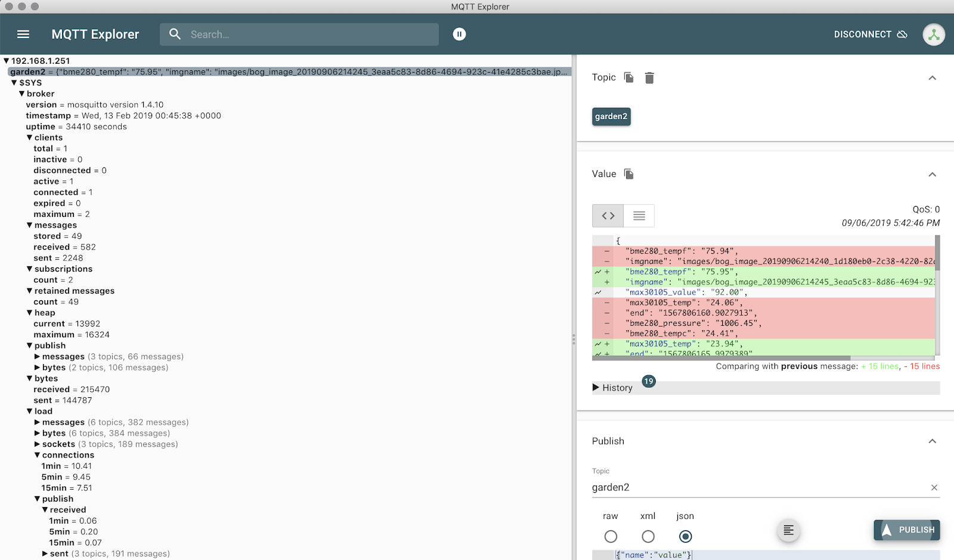Collapse the Value panel
Screen dimensions: 954x560
(x=933, y=175)
